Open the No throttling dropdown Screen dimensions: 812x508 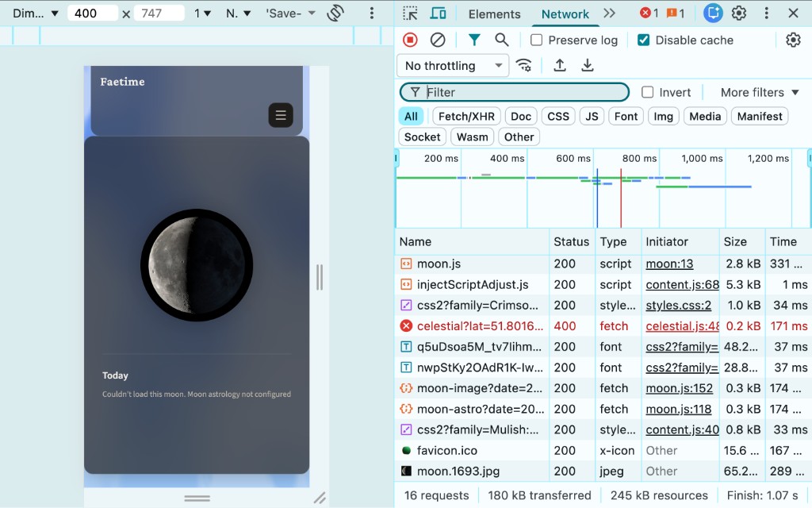point(454,66)
